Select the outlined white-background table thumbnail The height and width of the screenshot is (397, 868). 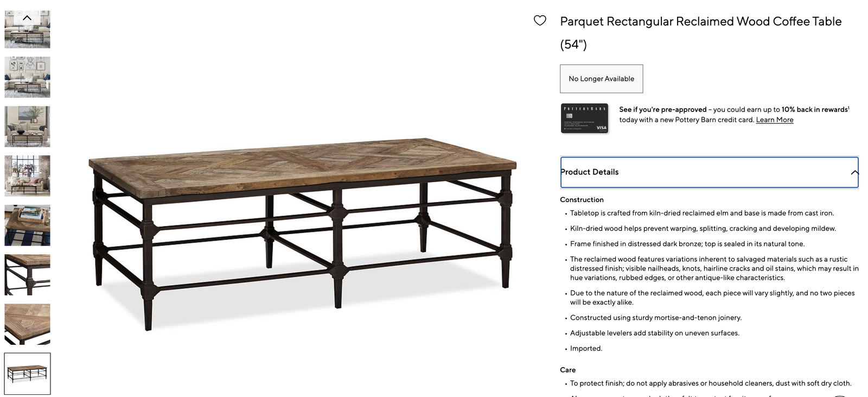[27, 374]
